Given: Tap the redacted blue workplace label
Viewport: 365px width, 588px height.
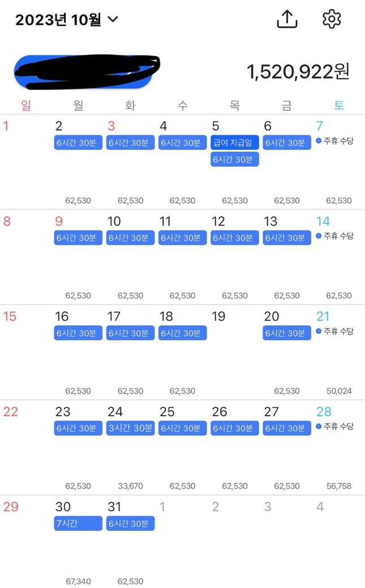Looking at the screenshot, I should 84,72.
